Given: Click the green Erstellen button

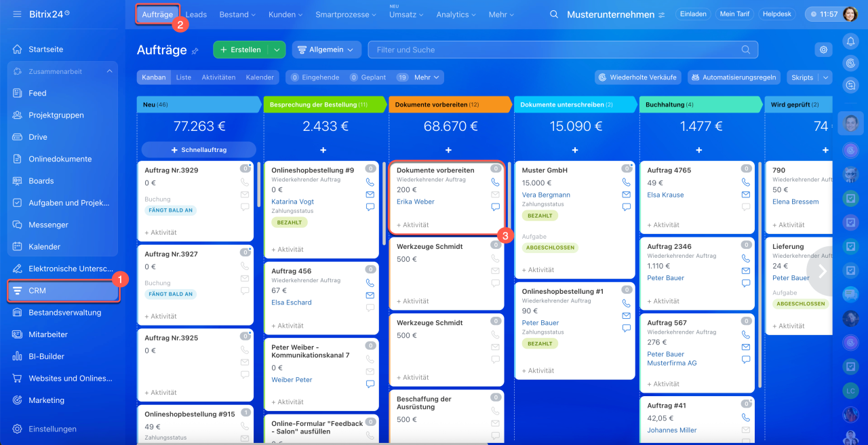Looking at the screenshot, I should tap(241, 50).
